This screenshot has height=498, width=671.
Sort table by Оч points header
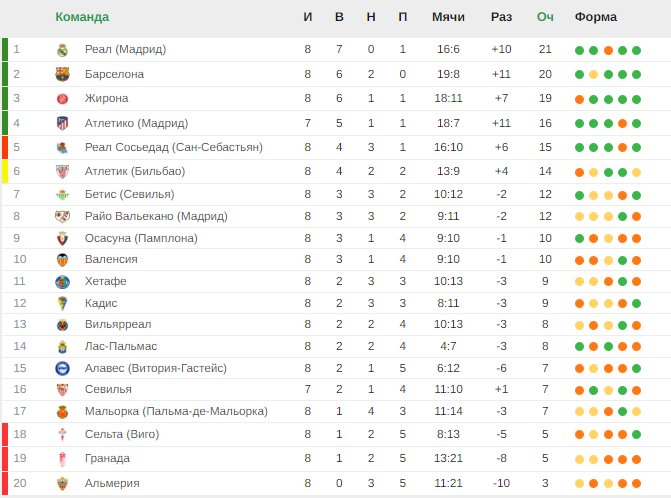tap(545, 17)
